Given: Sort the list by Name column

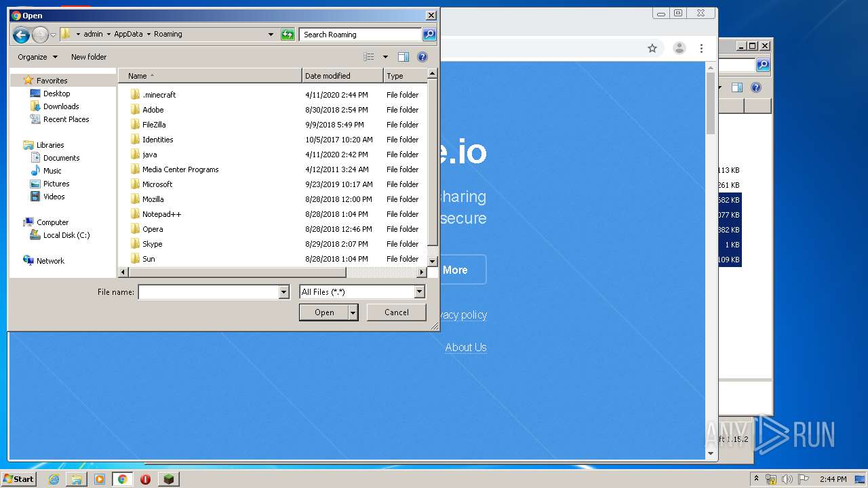Looking at the screenshot, I should tap(210, 76).
